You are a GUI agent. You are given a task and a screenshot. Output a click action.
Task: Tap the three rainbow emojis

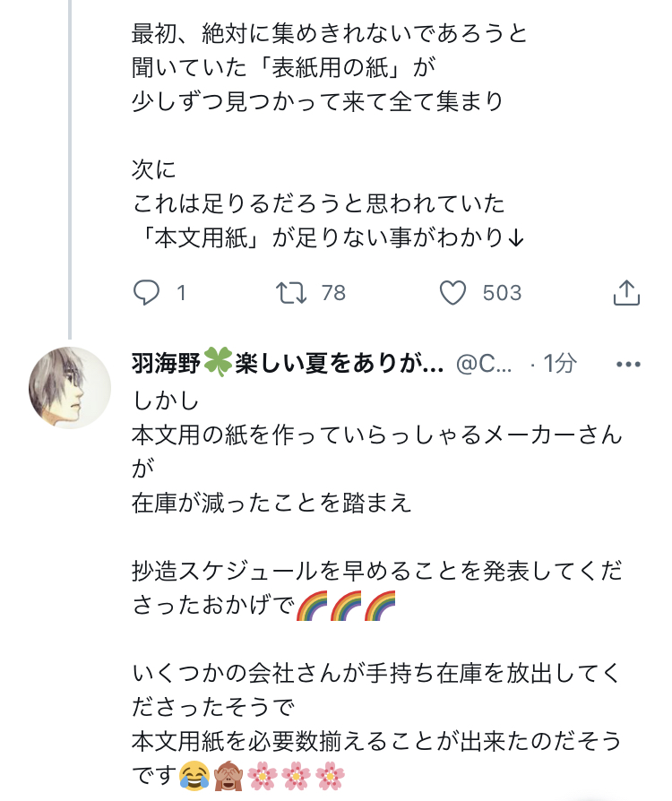pos(345,607)
